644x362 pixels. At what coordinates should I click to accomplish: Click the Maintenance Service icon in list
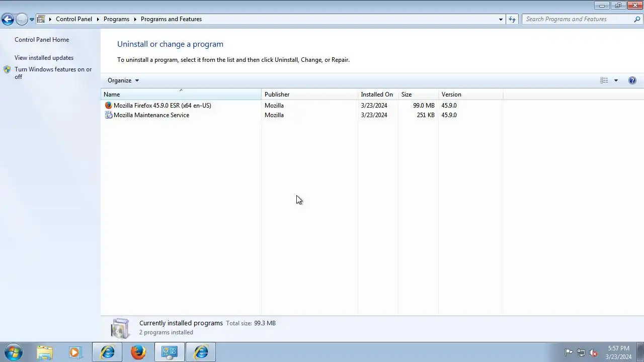[108, 115]
